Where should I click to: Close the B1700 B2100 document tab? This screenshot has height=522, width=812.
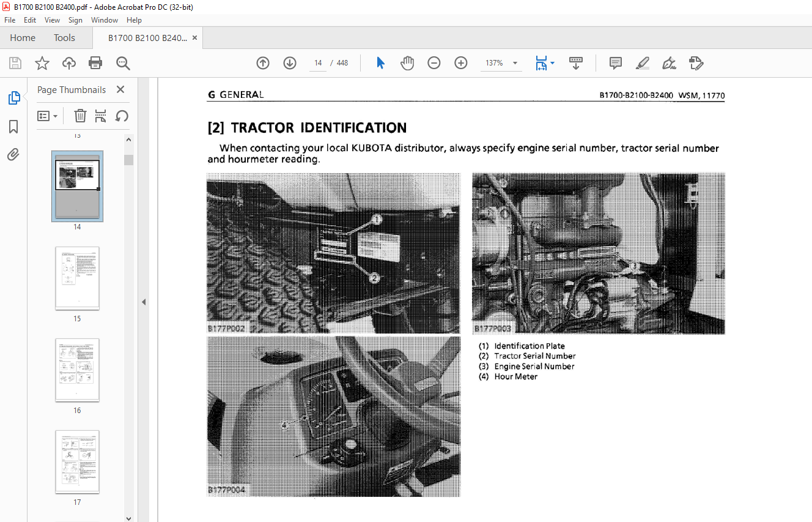coord(194,38)
